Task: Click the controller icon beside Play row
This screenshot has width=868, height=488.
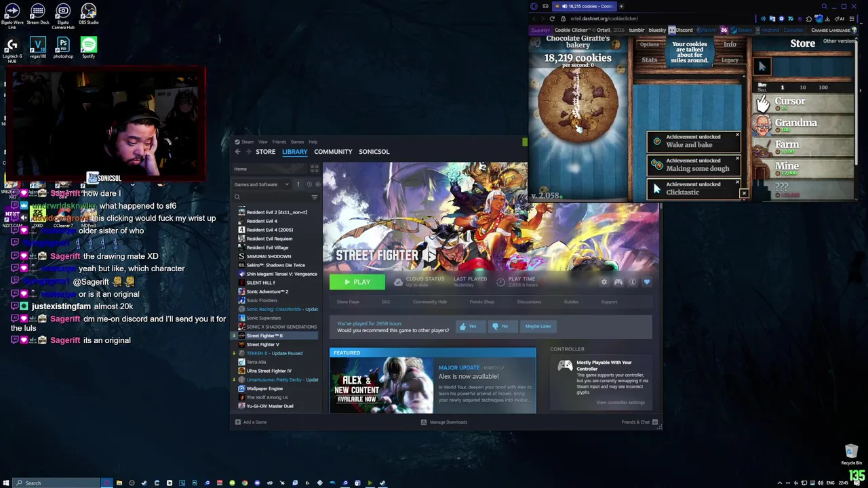Action: tap(618, 282)
